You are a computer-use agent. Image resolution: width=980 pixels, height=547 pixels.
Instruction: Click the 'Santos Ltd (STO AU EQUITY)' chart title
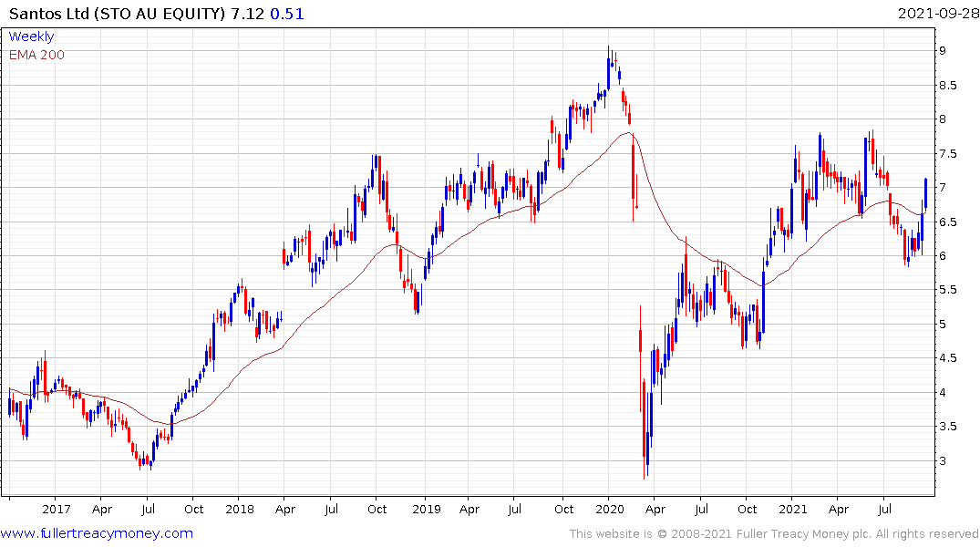117,14
